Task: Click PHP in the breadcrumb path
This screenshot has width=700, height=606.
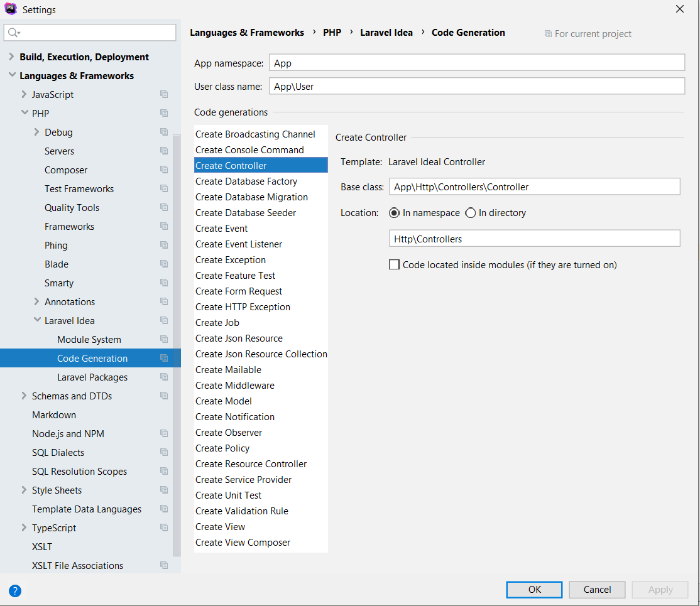Action: coord(332,33)
